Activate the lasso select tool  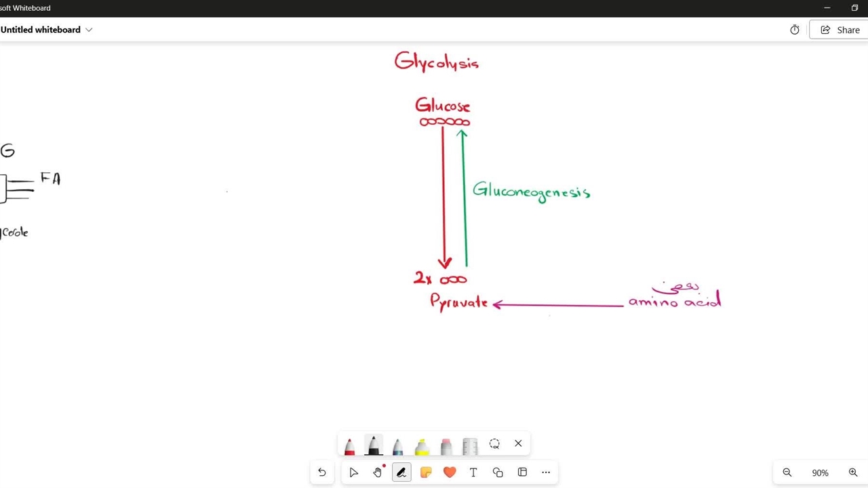click(x=494, y=444)
